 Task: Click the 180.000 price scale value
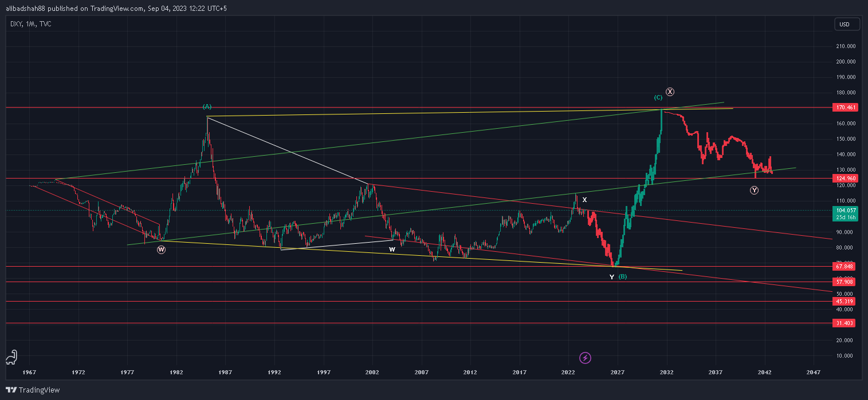[847, 93]
